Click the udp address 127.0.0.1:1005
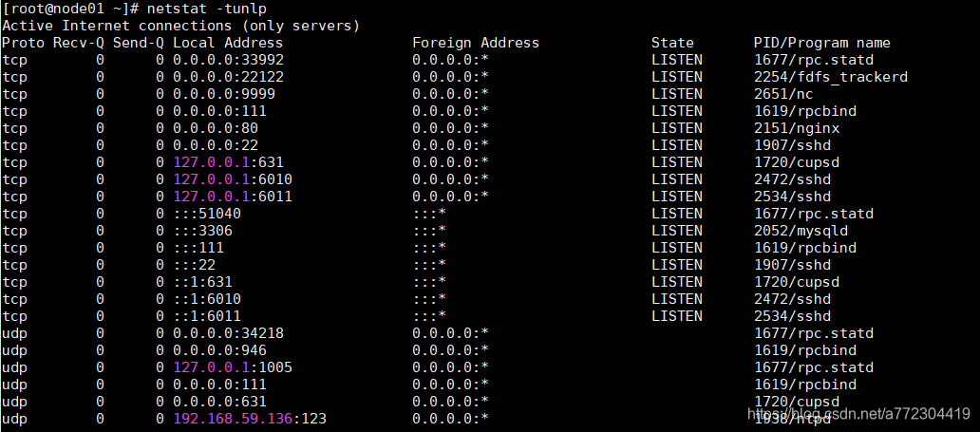The image size is (980, 432). (233, 367)
